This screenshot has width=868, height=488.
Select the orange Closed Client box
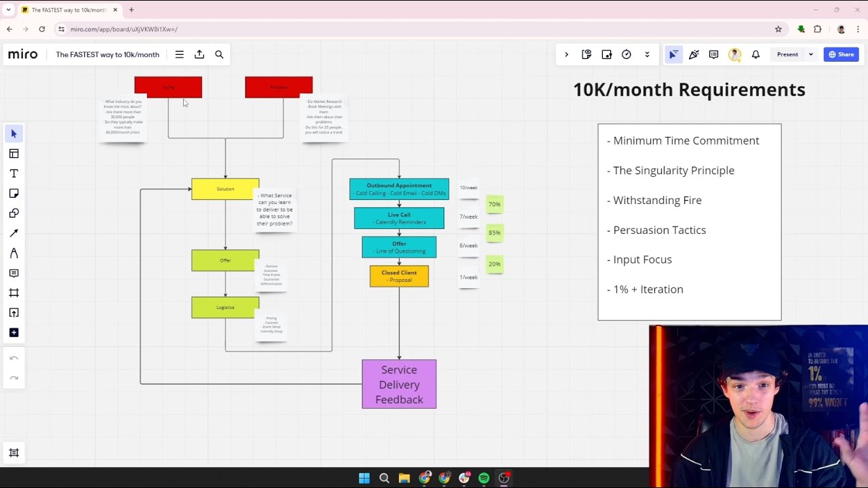(x=399, y=276)
